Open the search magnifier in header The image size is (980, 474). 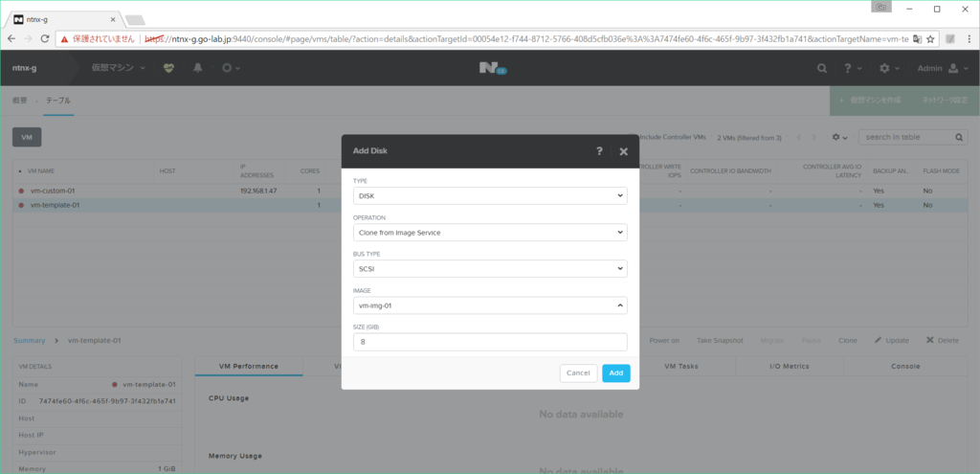[x=822, y=68]
